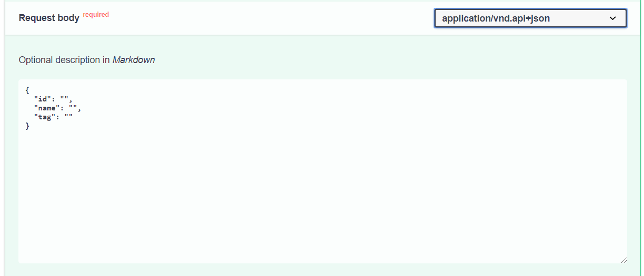The height and width of the screenshot is (276, 644).
Task: Click the empty quotes value after "id"
Action: click(64, 99)
